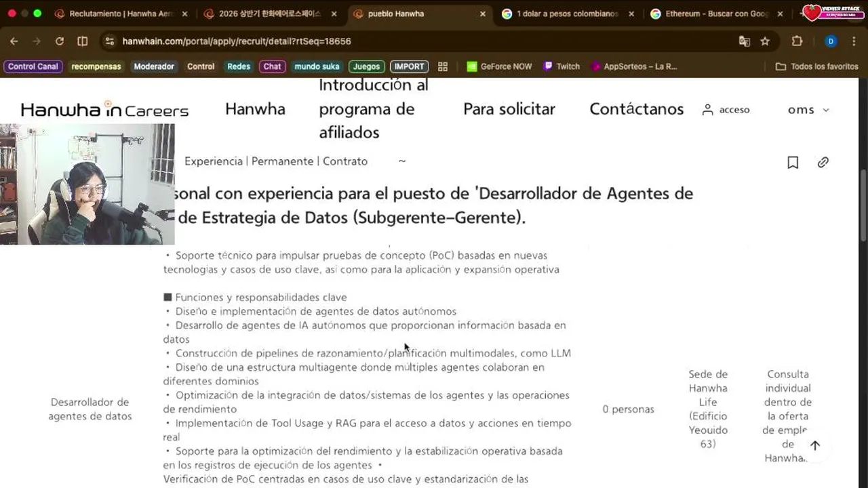The width and height of the screenshot is (868, 488).
Task: Click 'Implementación de Tool Usage y RAG' line
Action: [x=367, y=430]
